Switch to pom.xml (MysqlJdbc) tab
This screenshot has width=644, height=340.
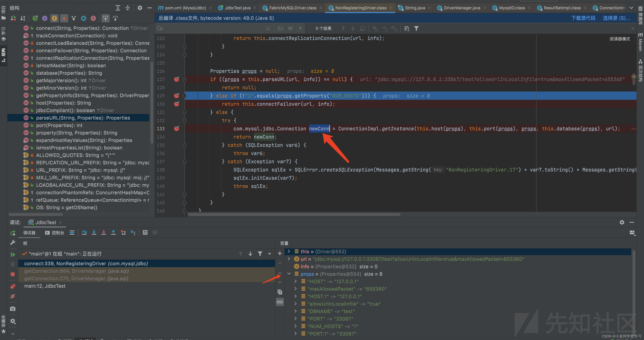pyautogui.click(x=185, y=8)
